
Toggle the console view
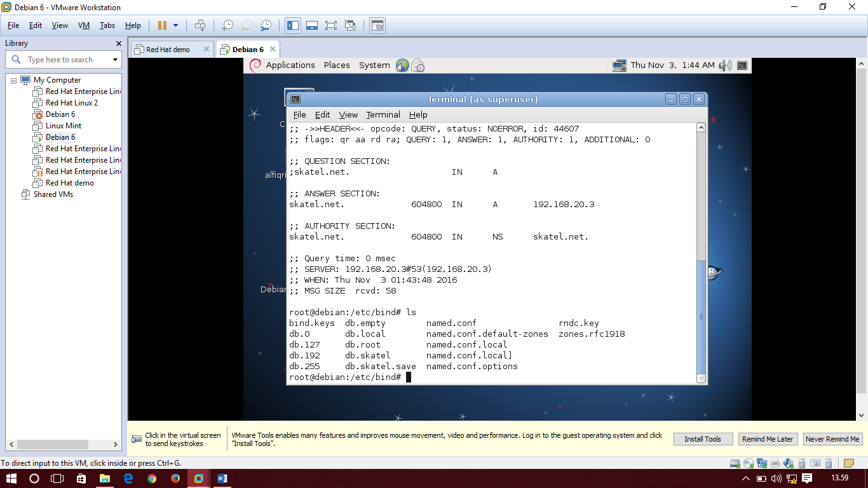tap(377, 25)
